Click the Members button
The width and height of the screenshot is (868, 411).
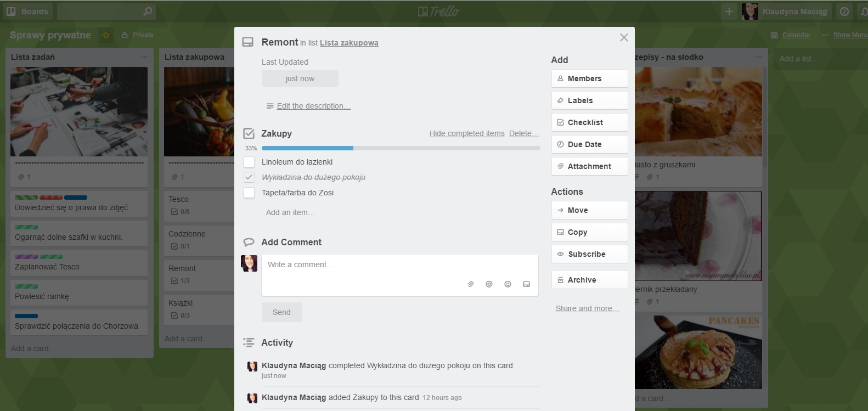(x=589, y=78)
